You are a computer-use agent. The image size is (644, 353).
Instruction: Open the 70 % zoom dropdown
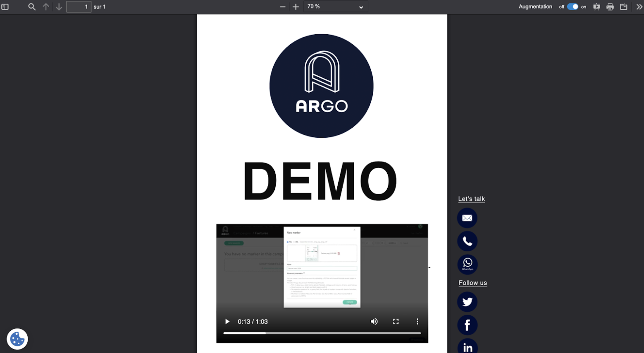336,7
